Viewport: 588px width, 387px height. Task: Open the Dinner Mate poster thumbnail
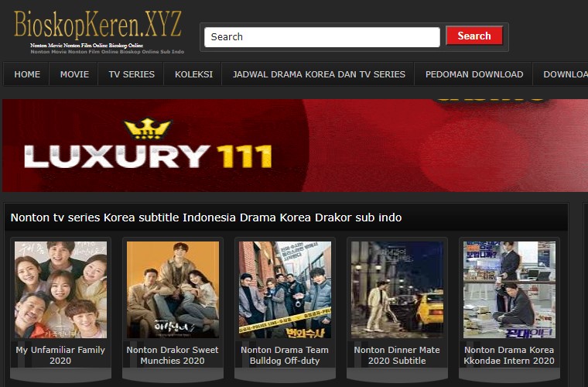pyautogui.click(x=397, y=289)
